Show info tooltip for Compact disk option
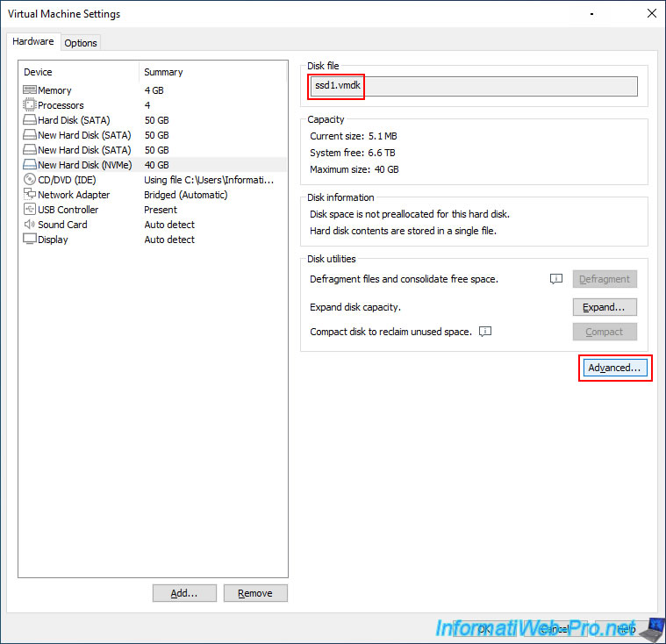The image size is (666, 644). click(x=485, y=332)
